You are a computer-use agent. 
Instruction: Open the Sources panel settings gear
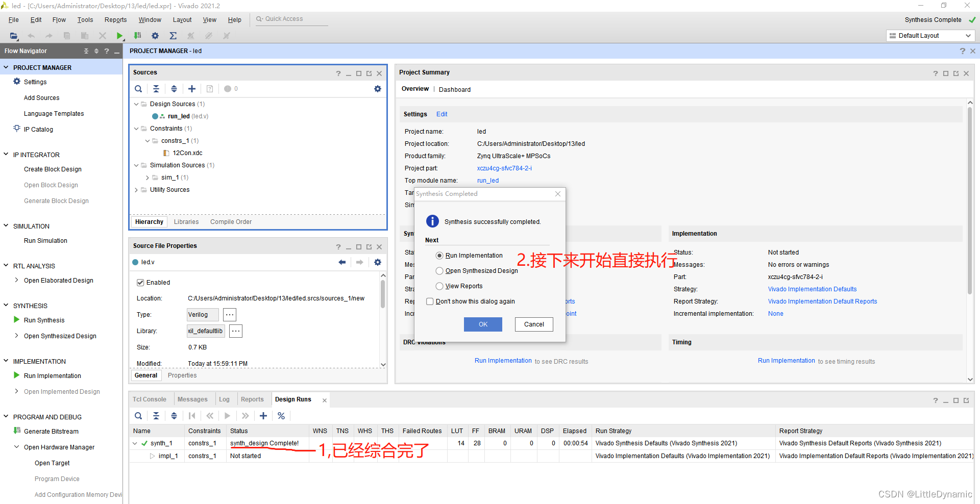[x=378, y=89]
